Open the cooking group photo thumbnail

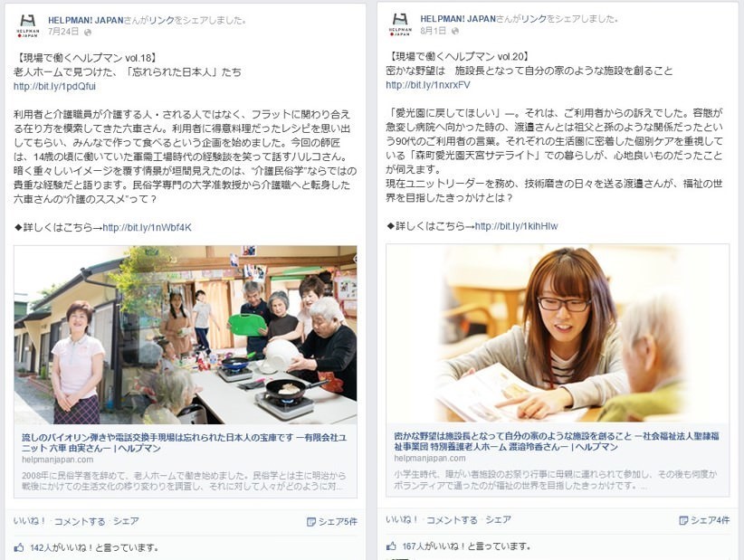186,335
